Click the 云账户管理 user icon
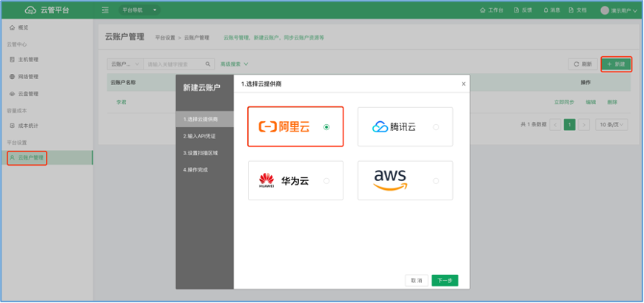Image resolution: width=644 pixels, height=303 pixels. tap(12, 157)
